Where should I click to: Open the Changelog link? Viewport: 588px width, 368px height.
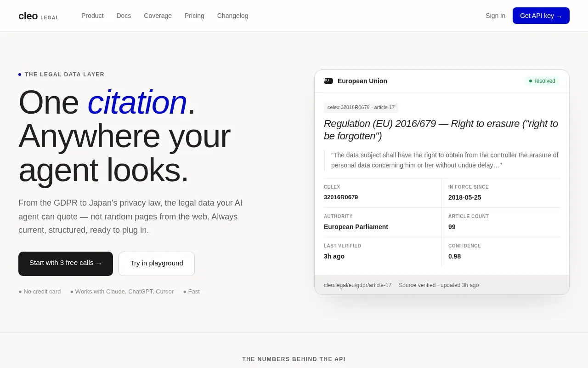tap(232, 16)
